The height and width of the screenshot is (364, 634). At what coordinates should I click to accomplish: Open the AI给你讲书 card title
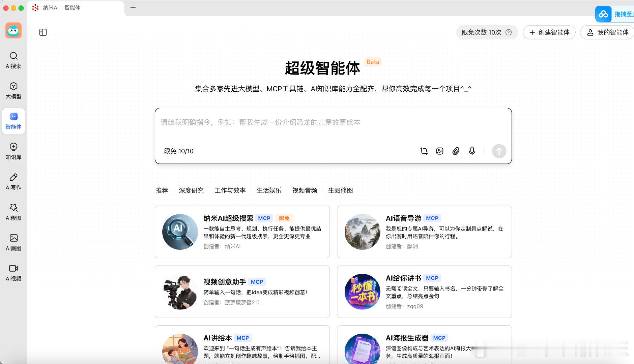(x=404, y=278)
